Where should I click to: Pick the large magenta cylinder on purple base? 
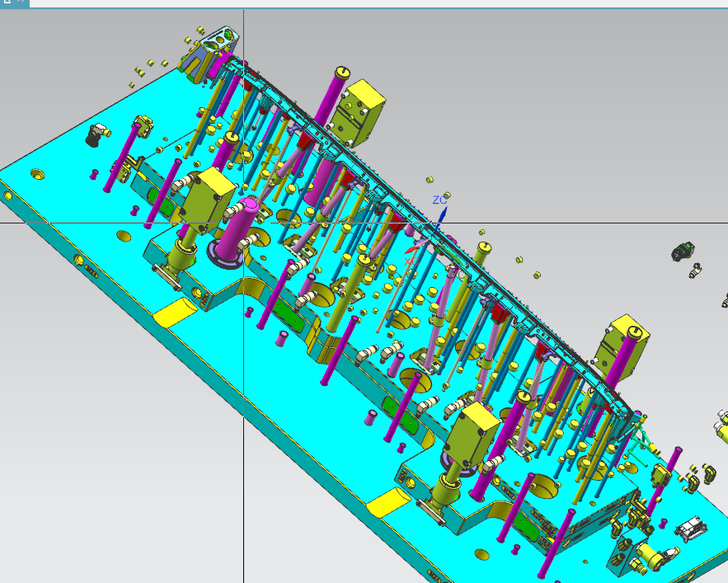coord(240,231)
